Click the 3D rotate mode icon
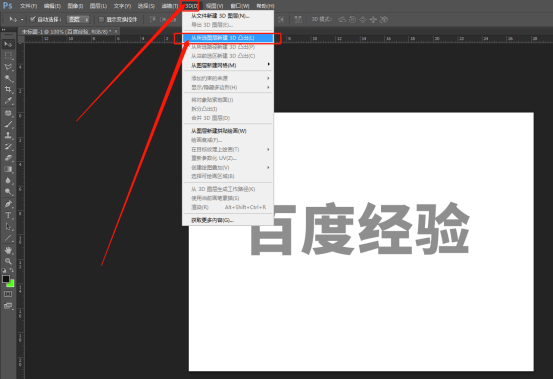This screenshot has height=379, width=553. click(342, 19)
